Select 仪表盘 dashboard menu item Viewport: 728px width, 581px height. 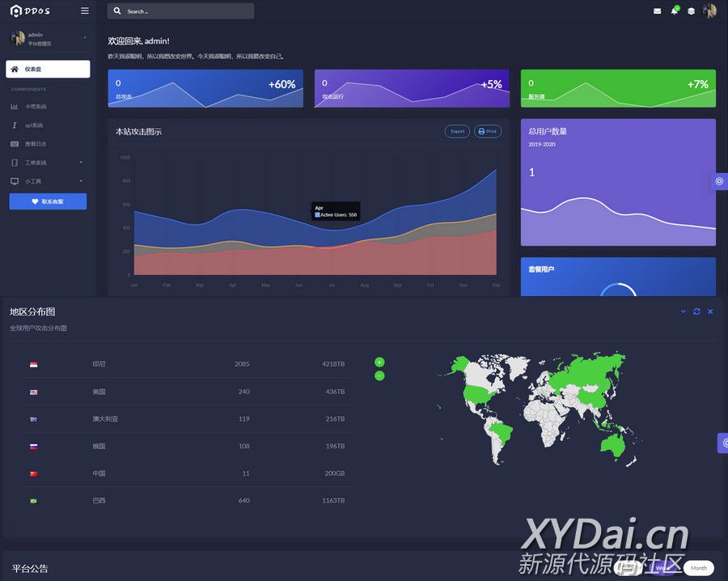click(48, 70)
